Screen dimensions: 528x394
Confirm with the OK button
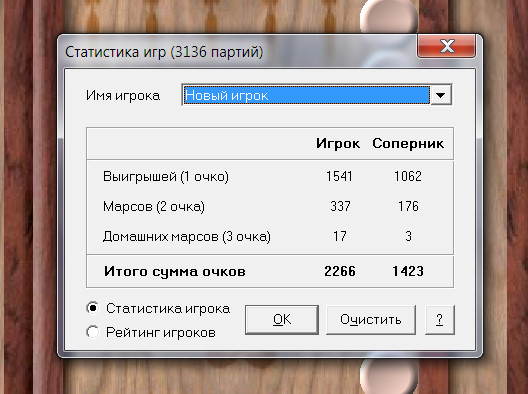282,320
